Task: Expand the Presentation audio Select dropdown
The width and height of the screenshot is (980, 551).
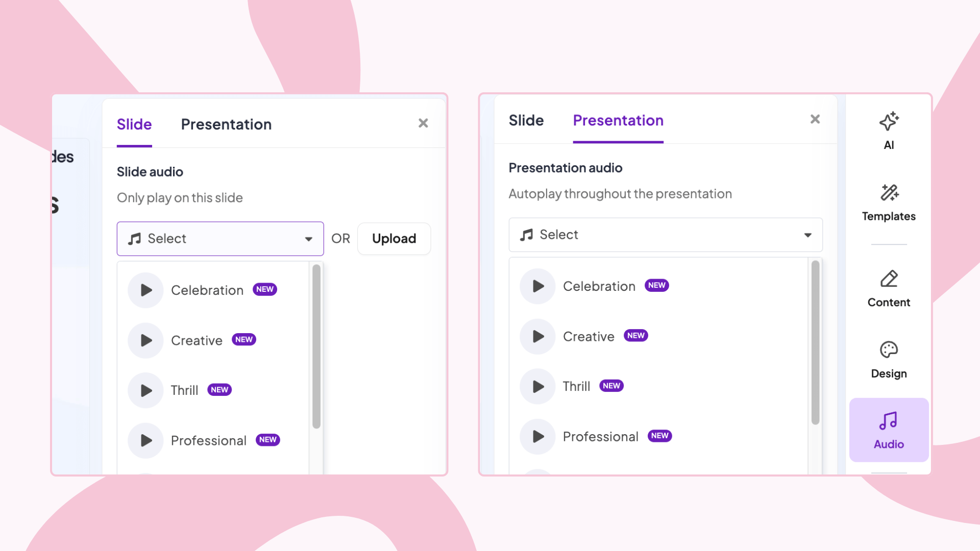Action: [665, 235]
